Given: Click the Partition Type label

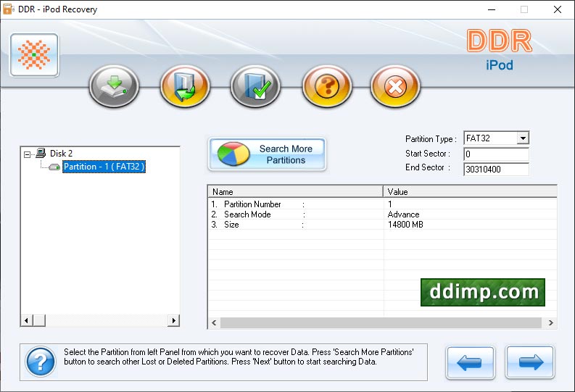Looking at the screenshot, I should point(431,139).
